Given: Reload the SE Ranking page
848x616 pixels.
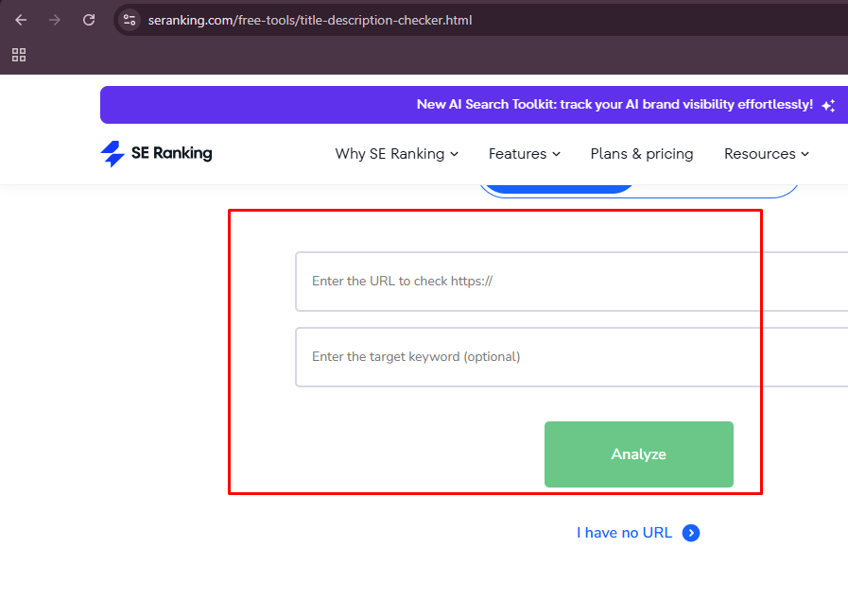Looking at the screenshot, I should [x=89, y=20].
